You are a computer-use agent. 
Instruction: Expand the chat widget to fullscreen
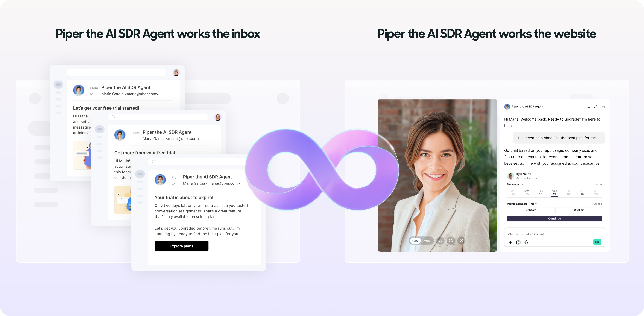596,107
